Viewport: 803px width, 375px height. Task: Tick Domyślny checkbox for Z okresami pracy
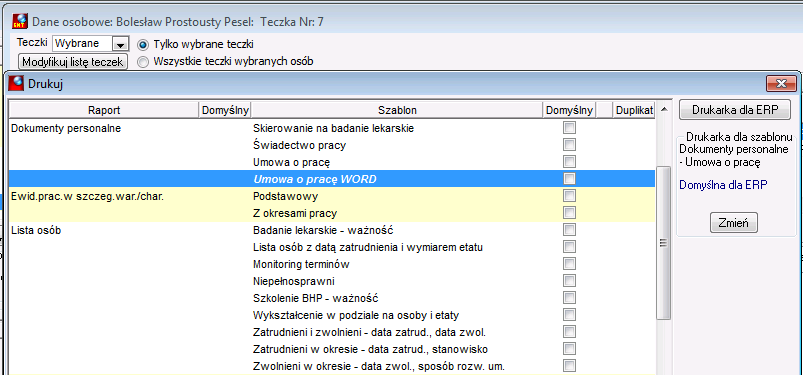[x=569, y=213]
